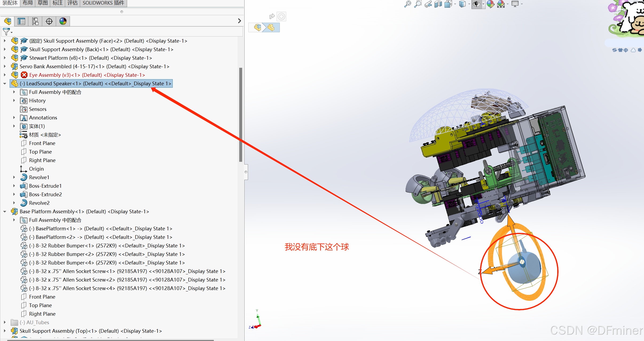Switch to the SOLIDWORKS 插件 tab
The width and height of the screenshot is (644, 341).
[103, 3]
